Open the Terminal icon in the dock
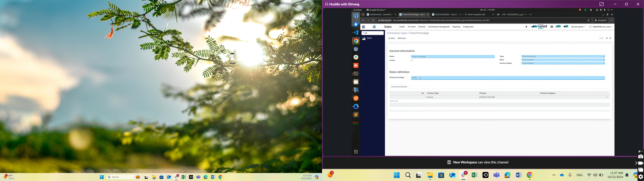 (356, 74)
